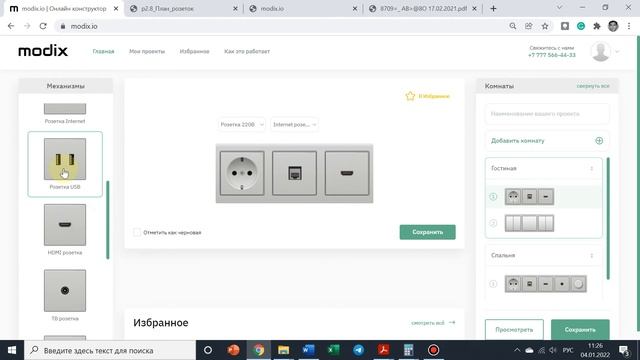
Task: Click the modix logo
Action: pos(43,51)
